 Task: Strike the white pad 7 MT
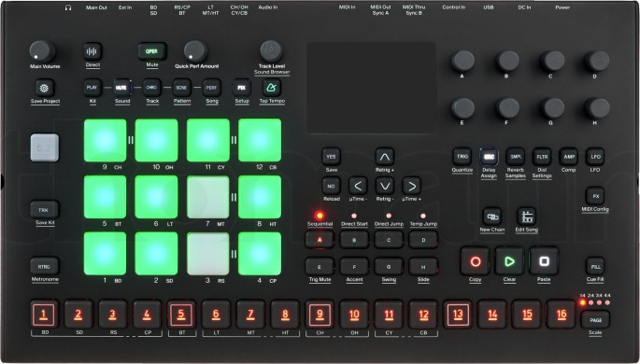pyautogui.click(x=208, y=197)
